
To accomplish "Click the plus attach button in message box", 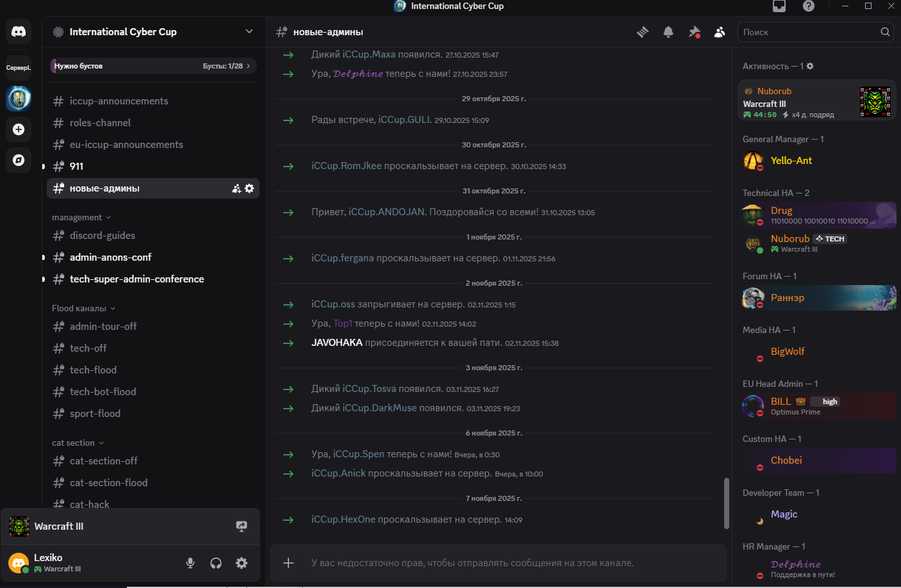I will (288, 563).
